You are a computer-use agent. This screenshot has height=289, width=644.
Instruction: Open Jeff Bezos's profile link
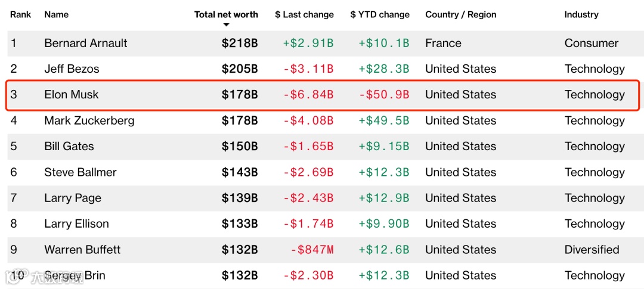click(x=72, y=69)
